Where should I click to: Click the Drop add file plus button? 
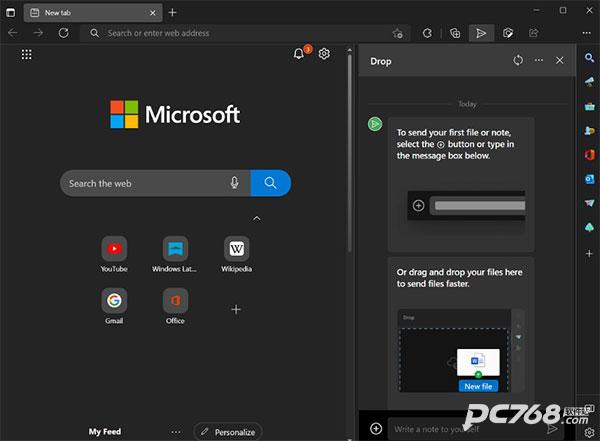point(376,429)
